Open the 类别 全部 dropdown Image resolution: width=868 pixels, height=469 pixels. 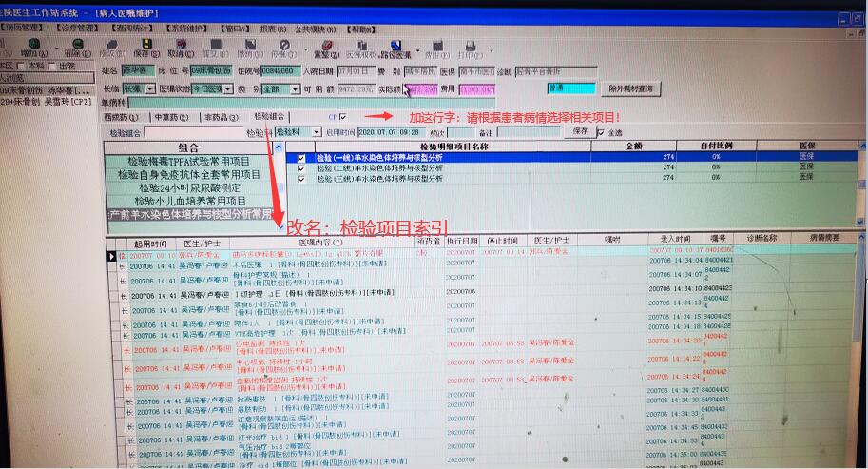[296, 89]
